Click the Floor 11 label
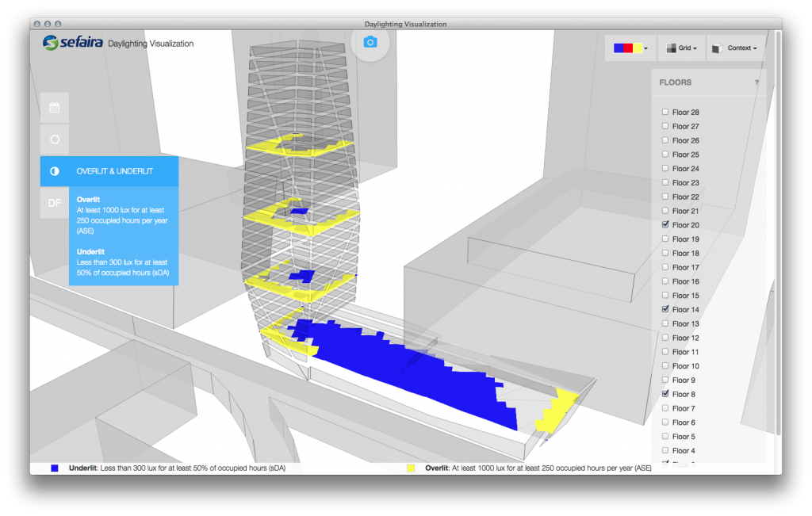The height and width of the screenshot is (516, 812). (x=685, y=352)
